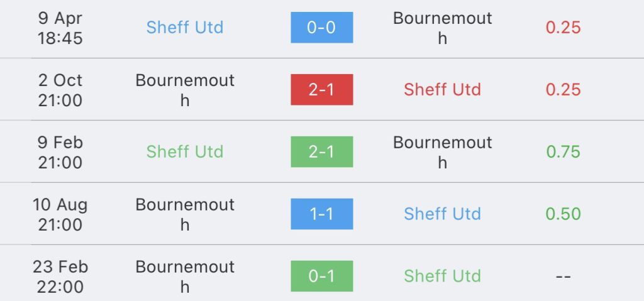Select Bournemouth away team on 9 Apr

[x=442, y=28]
